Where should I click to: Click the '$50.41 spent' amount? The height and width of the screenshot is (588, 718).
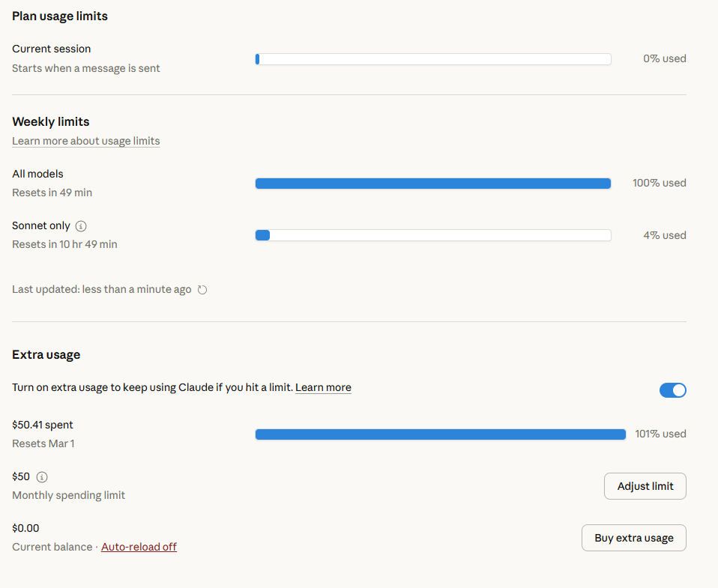(x=43, y=425)
